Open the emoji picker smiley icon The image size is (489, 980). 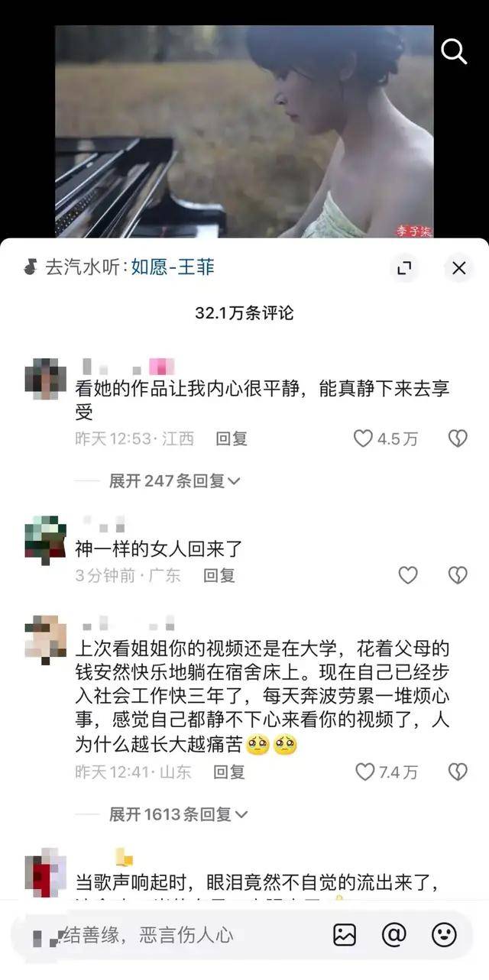pos(445,935)
